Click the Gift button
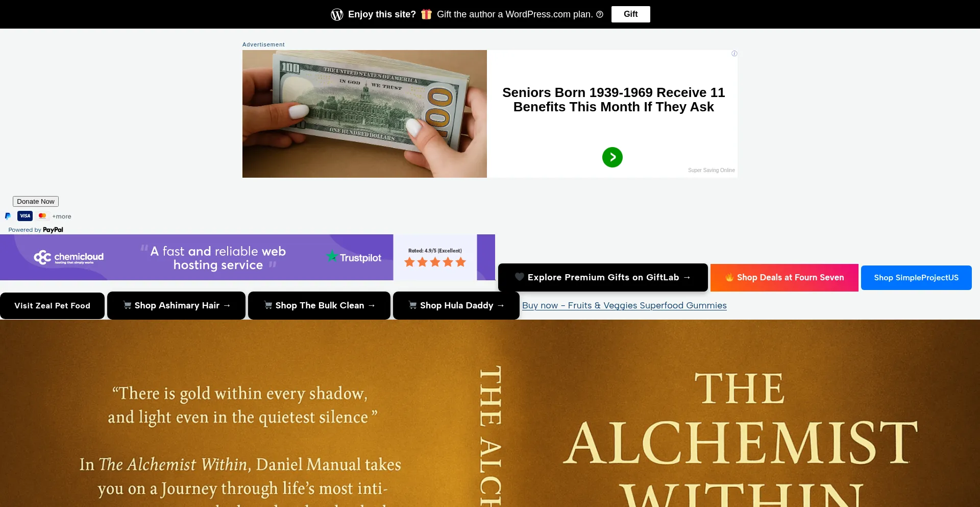The width and height of the screenshot is (980, 507). pos(630,14)
